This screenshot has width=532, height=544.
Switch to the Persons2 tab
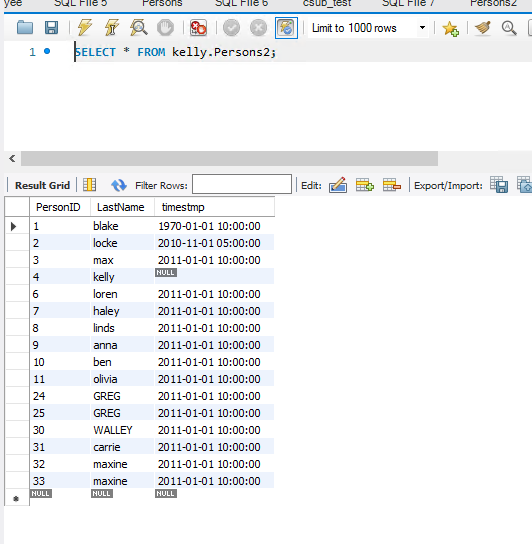(x=493, y=3)
